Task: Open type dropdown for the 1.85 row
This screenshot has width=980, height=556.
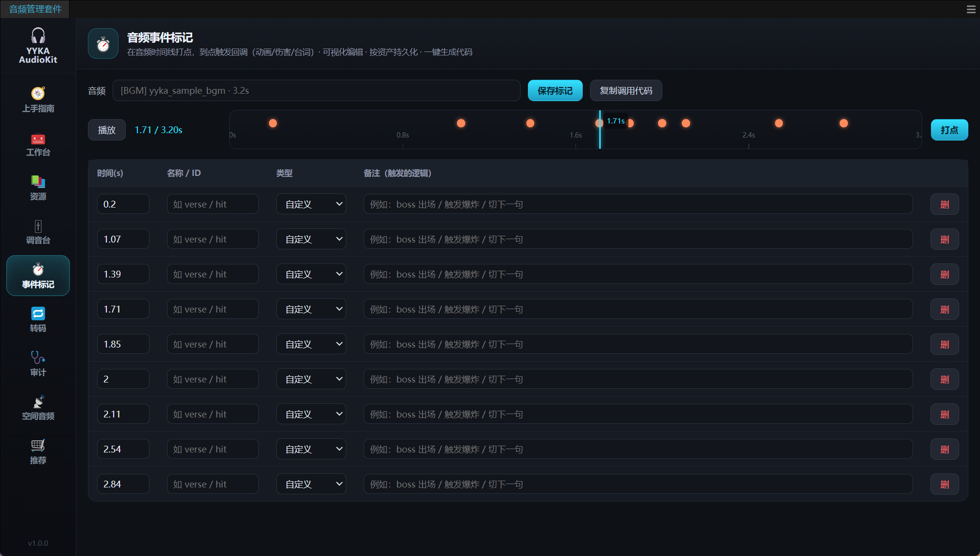Action: pyautogui.click(x=311, y=344)
